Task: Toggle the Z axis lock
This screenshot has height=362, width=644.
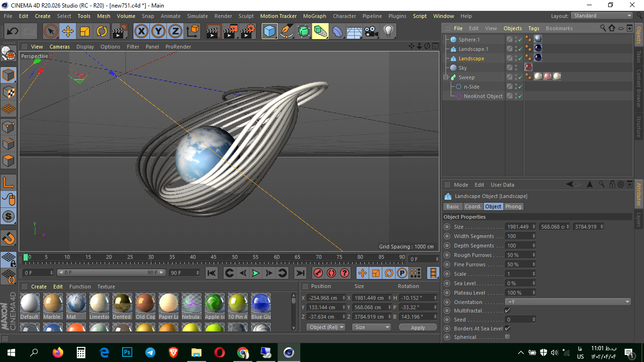Action: [175, 32]
